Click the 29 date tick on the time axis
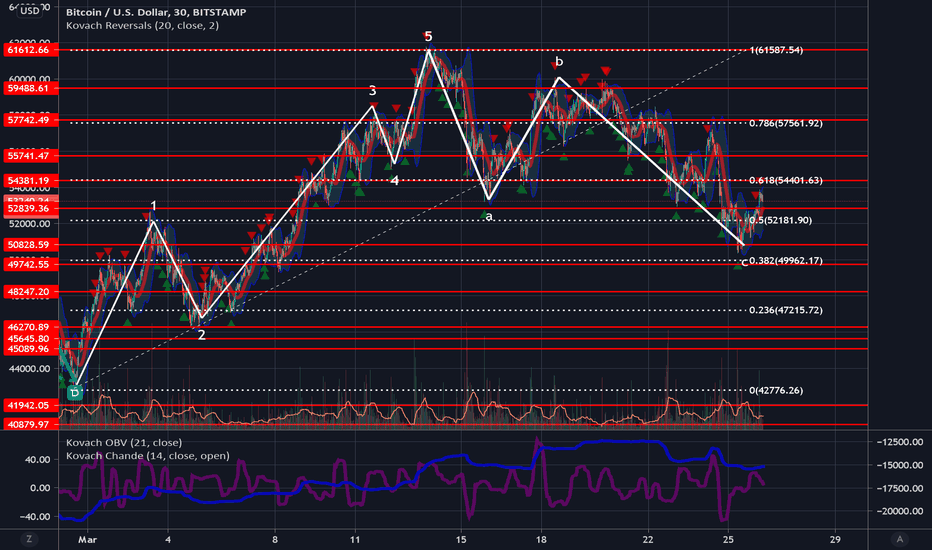The image size is (932, 550). (x=835, y=539)
